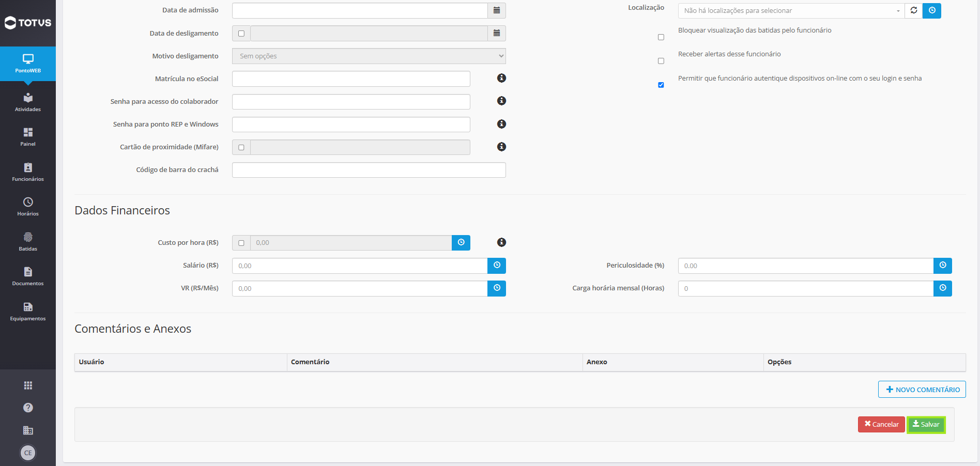
Task: Focus the Periculosidade (%) field
Action: click(806, 266)
